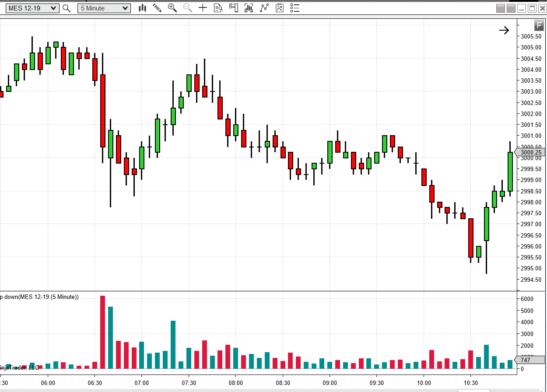Click the 2997.00 price axis label

[x=530, y=224]
